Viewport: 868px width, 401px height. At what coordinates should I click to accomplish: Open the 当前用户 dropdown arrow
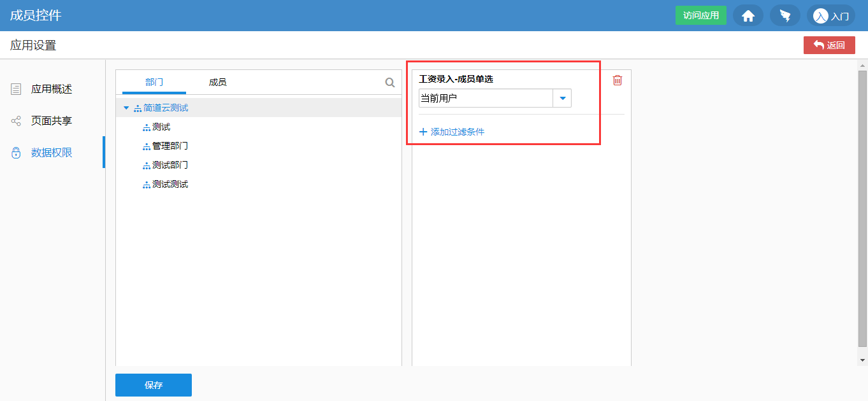562,98
